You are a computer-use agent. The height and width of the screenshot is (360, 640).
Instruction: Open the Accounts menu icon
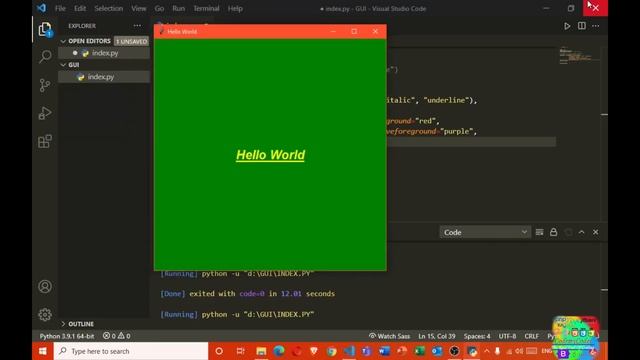click(x=45, y=287)
